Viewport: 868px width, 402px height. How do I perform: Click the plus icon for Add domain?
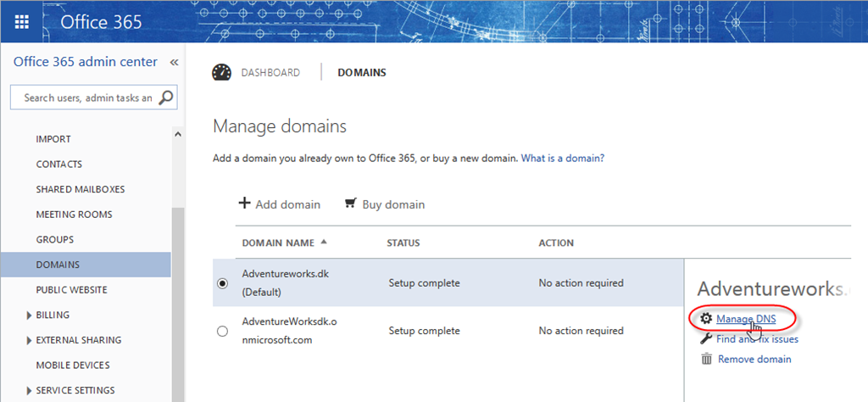[x=244, y=204]
